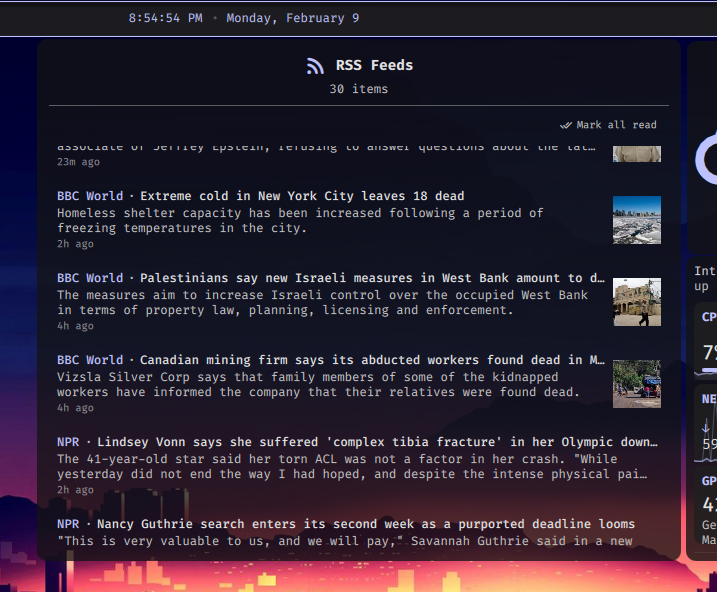Click the RSS Feeds title
Screen dimensions: 717x592
click(374, 65)
